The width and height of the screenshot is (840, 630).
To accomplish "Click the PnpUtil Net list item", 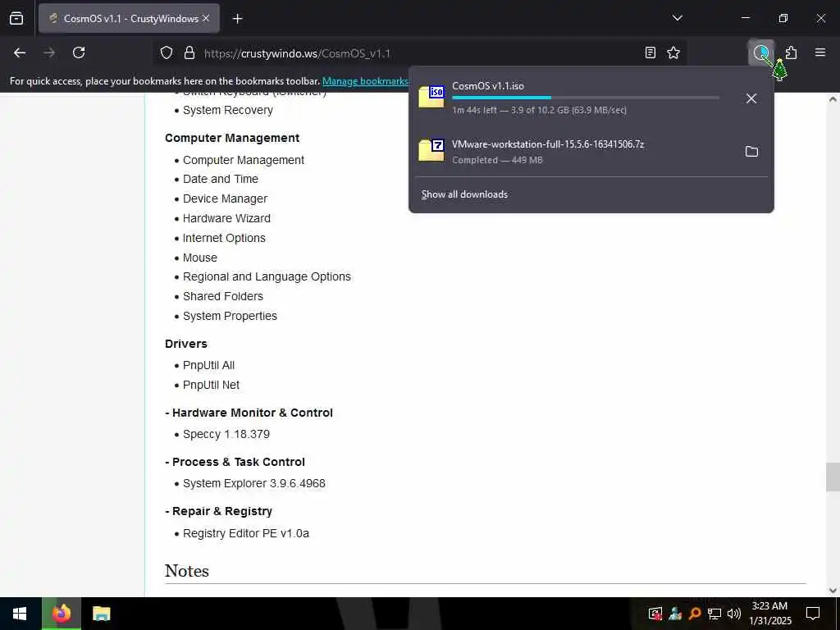I will point(211,386).
